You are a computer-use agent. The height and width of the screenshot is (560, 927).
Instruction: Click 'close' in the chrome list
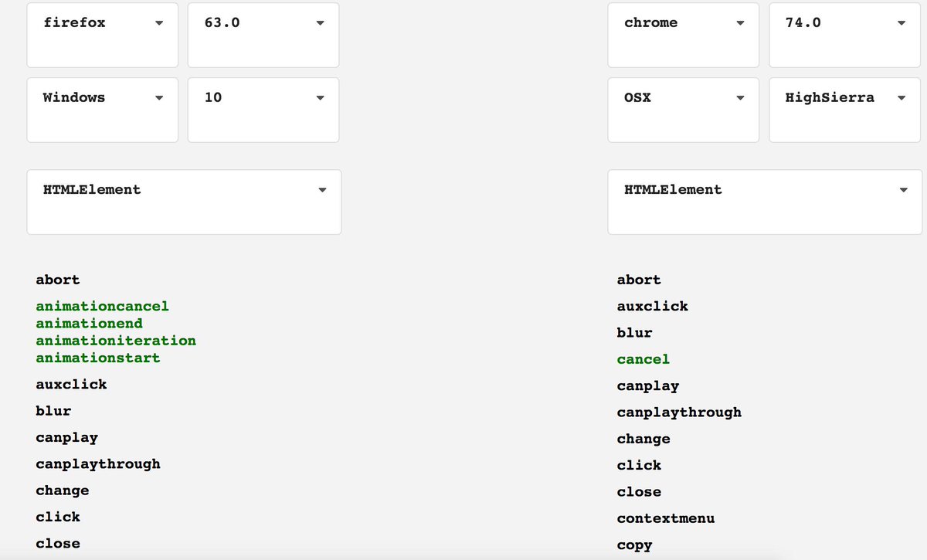coord(639,492)
